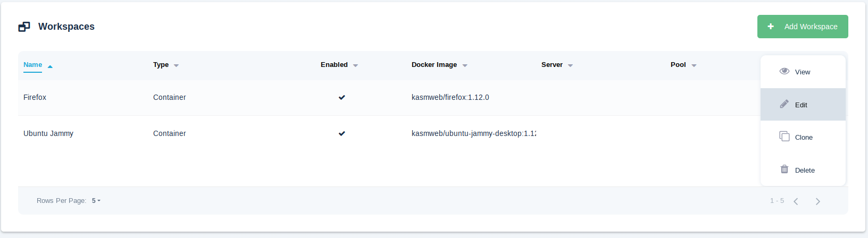Sort by the Name column header

pyautogui.click(x=33, y=65)
